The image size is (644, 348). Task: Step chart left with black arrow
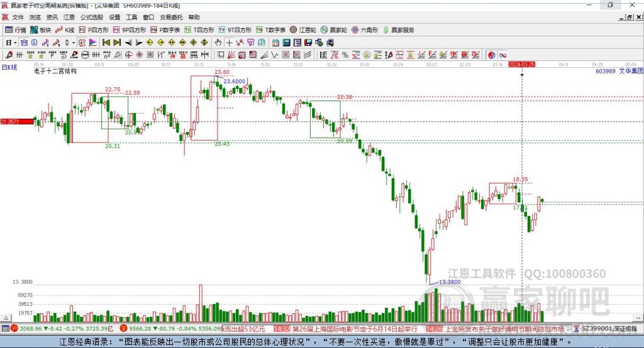click(128, 43)
